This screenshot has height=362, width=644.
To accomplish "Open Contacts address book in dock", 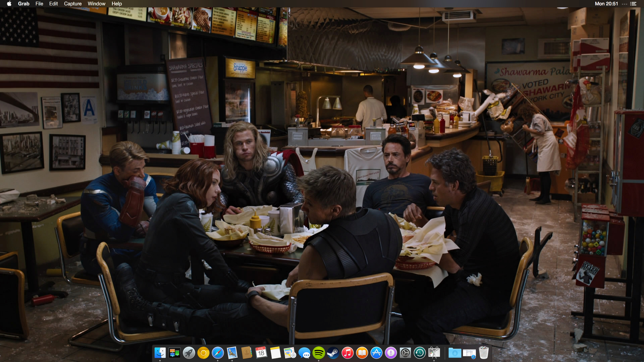I will [x=247, y=353].
